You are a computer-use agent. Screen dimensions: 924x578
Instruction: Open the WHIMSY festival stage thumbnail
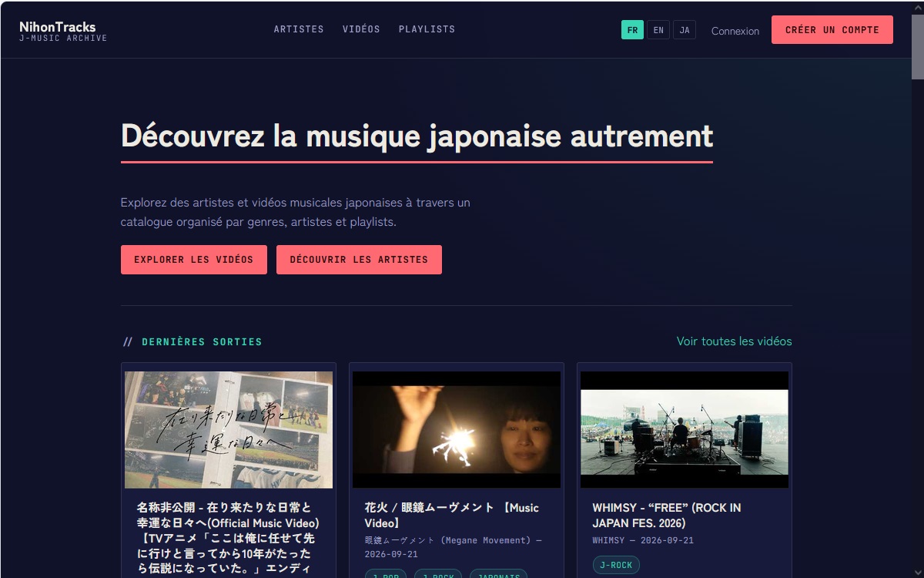[x=685, y=430]
